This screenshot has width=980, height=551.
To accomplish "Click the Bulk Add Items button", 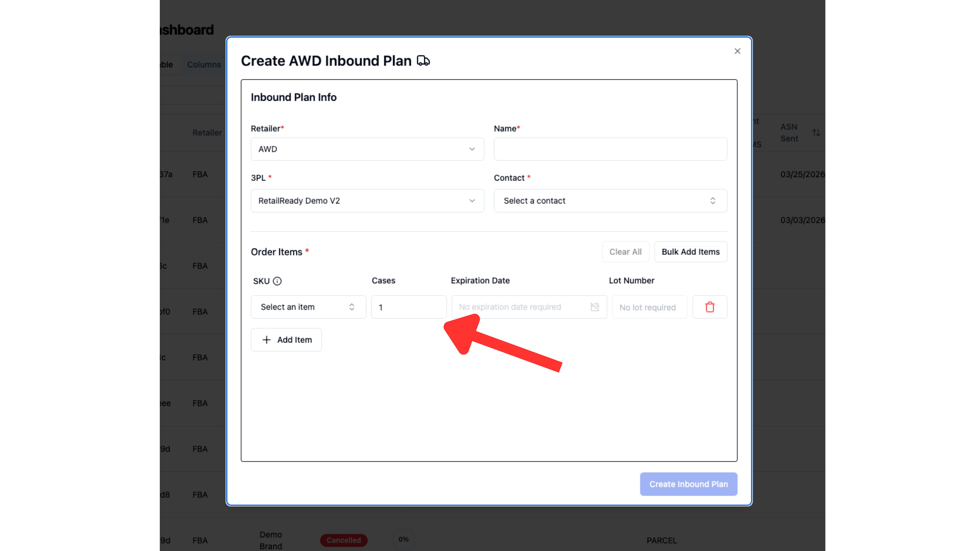I will point(690,252).
